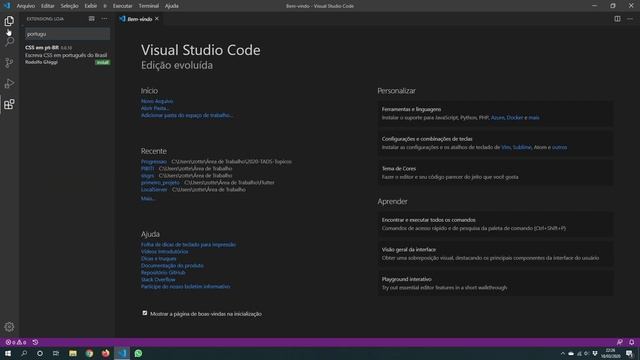Viewport: 640px width, 360px height.
Task: Open the Extensions panel more actions menu
Action: click(x=104, y=19)
